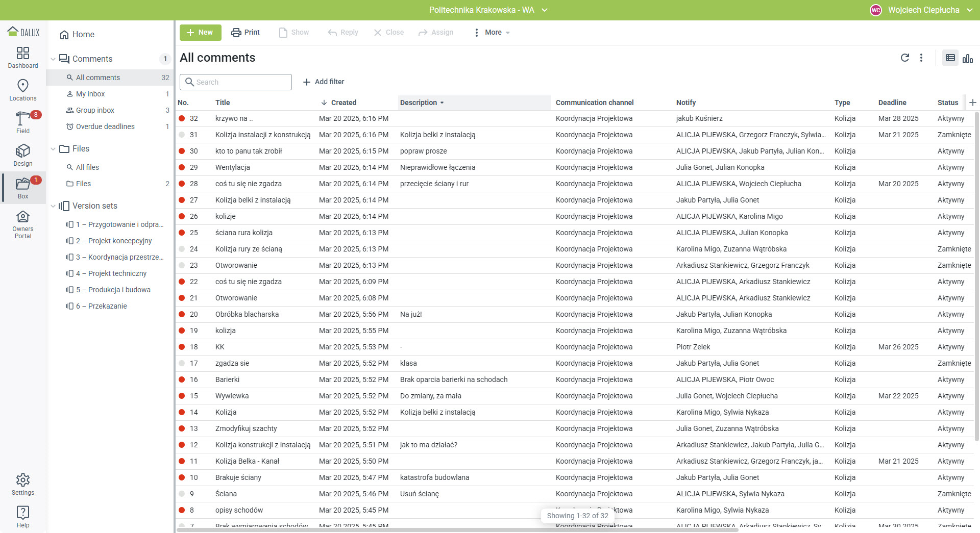Click the refresh icon for comments list
The image size is (980, 533).
(x=904, y=58)
